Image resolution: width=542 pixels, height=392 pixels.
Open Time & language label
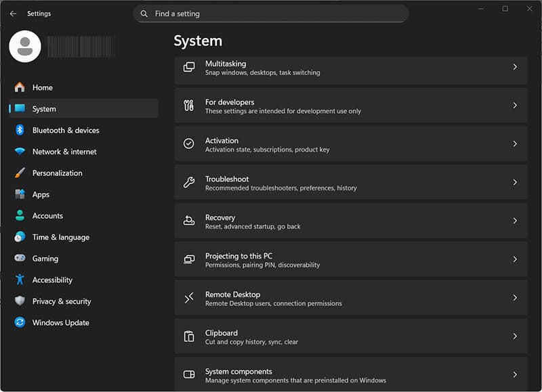point(61,237)
